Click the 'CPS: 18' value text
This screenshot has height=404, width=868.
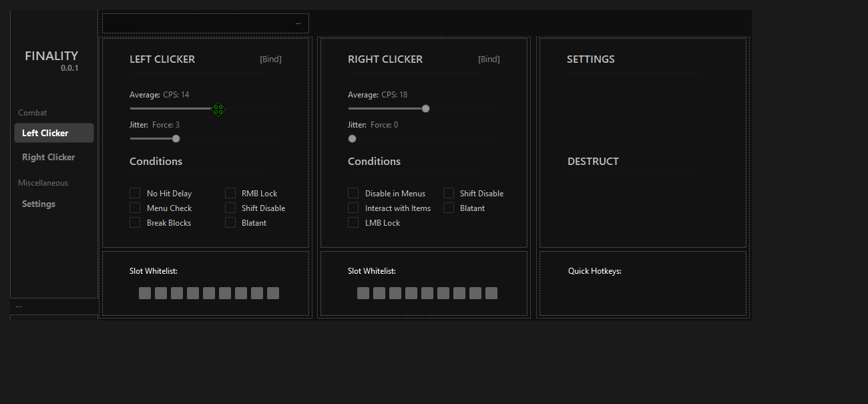pyautogui.click(x=395, y=95)
